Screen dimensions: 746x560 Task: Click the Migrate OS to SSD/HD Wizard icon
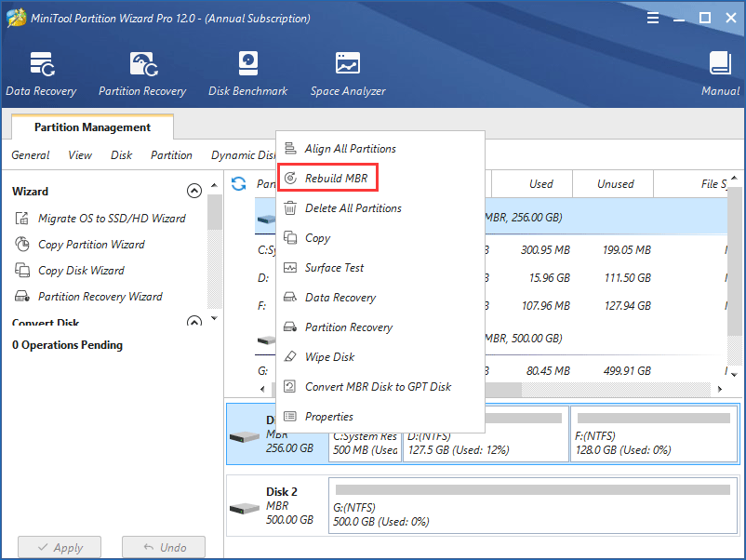(22, 219)
